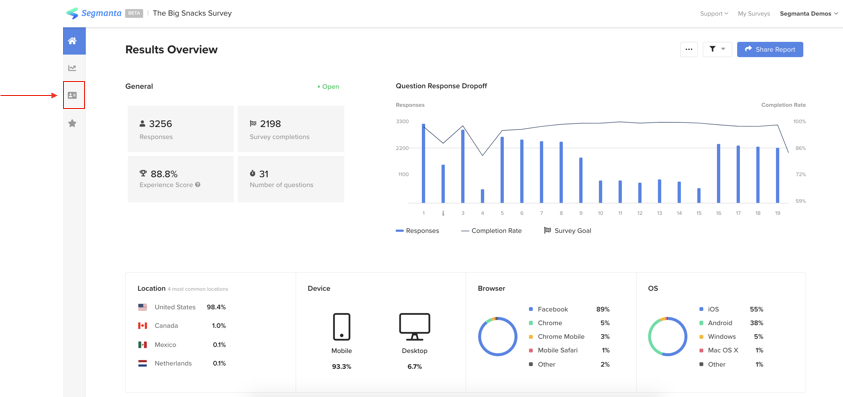Click the Netherlands flag icon
Screen dimensions: 843x397
tap(142, 364)
